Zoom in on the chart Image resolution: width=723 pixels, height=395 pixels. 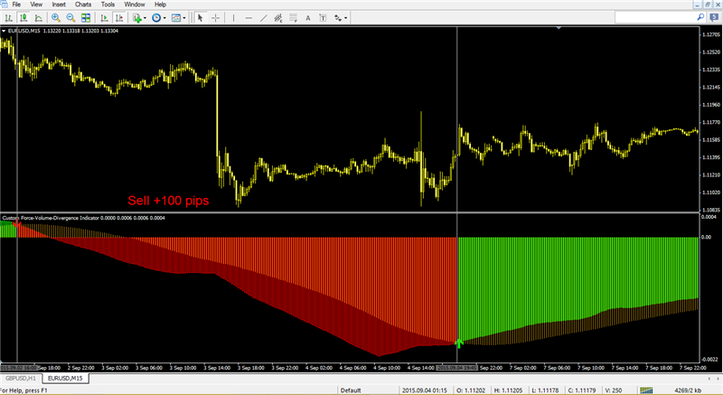point(56,18)
